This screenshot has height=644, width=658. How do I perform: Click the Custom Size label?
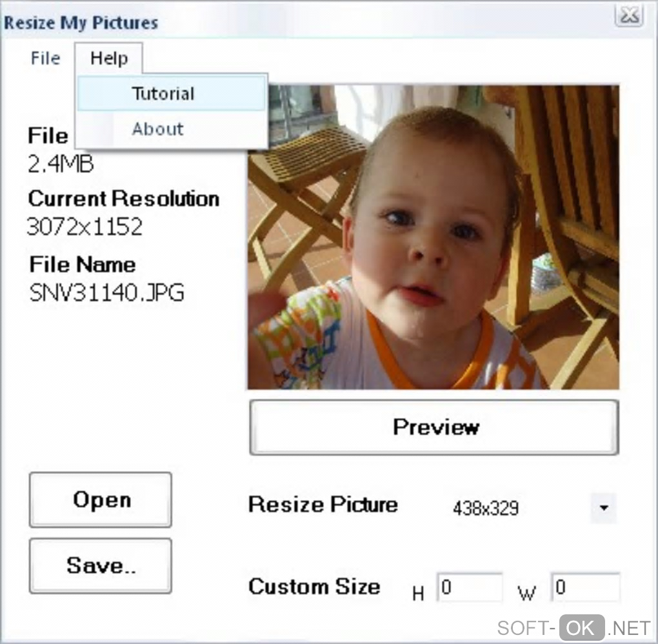click(x=314, y=587)
